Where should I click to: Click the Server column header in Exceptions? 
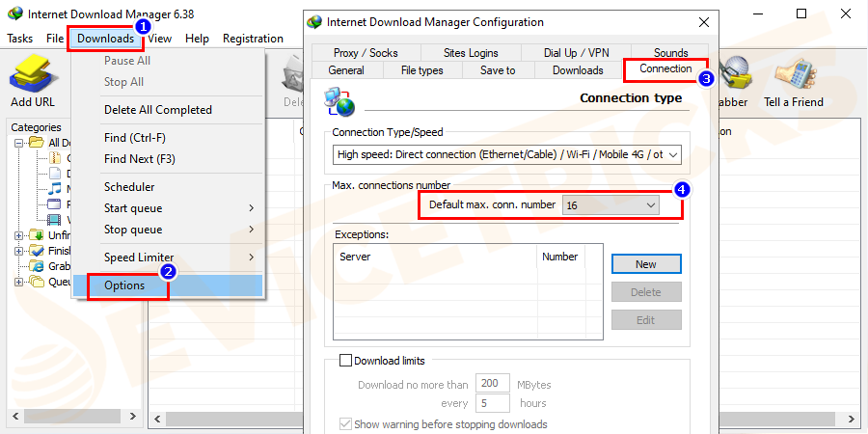click(x=435, y=257)
